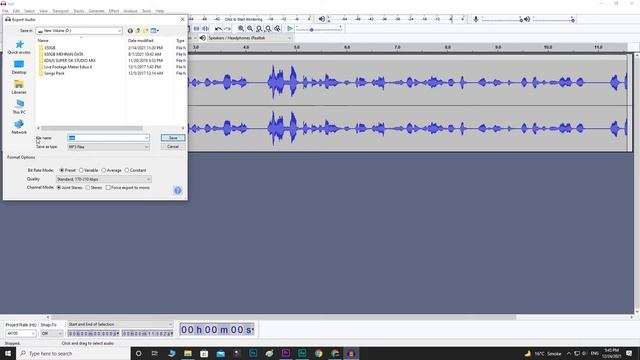
Task: Click the Zoom Out magnifier icon
Action: tap(250, 29)
